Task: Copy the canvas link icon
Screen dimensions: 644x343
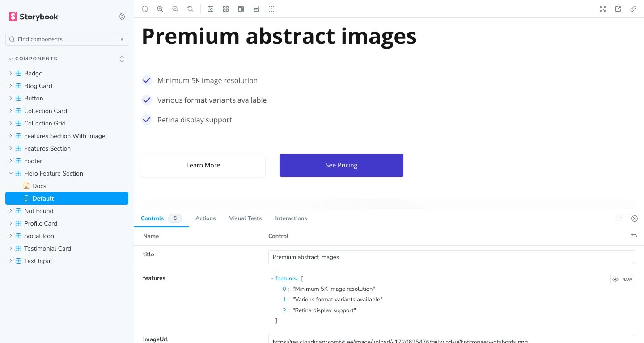Action: click(x=633, y=9)
